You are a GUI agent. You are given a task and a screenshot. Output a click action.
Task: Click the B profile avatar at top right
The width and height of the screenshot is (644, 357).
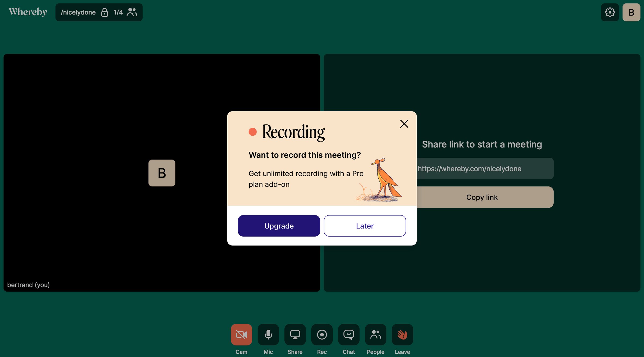(x=631, y=12)
